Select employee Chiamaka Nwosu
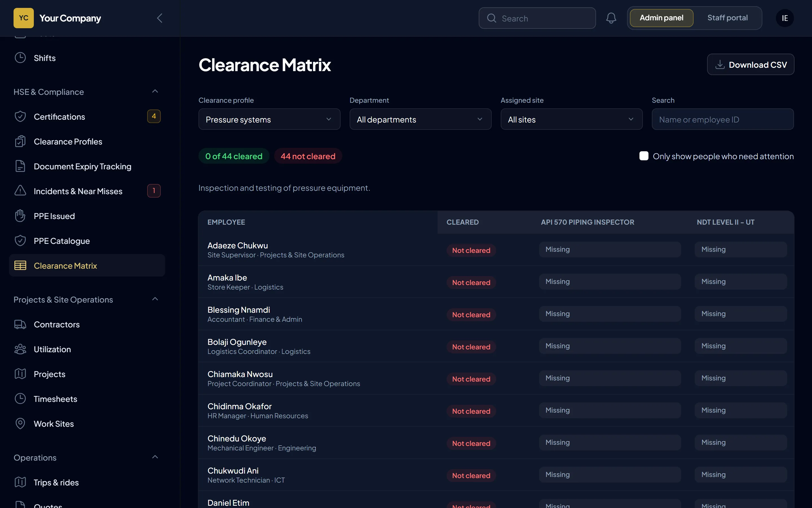The width and height of the screenshot is (812, 508). pyautogui.click(x=240, y=374)
